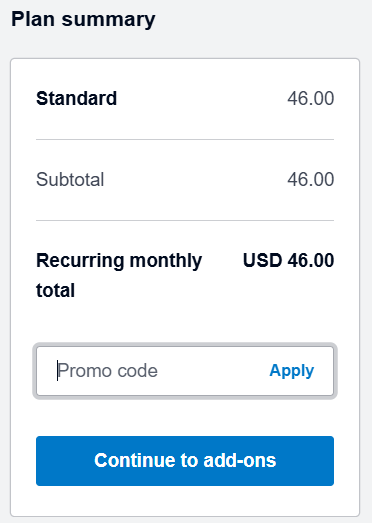372x523 pixels.
Task: Click the Subtotal amount 46.00
Action: pyautogui.click(x=311, y=179)
